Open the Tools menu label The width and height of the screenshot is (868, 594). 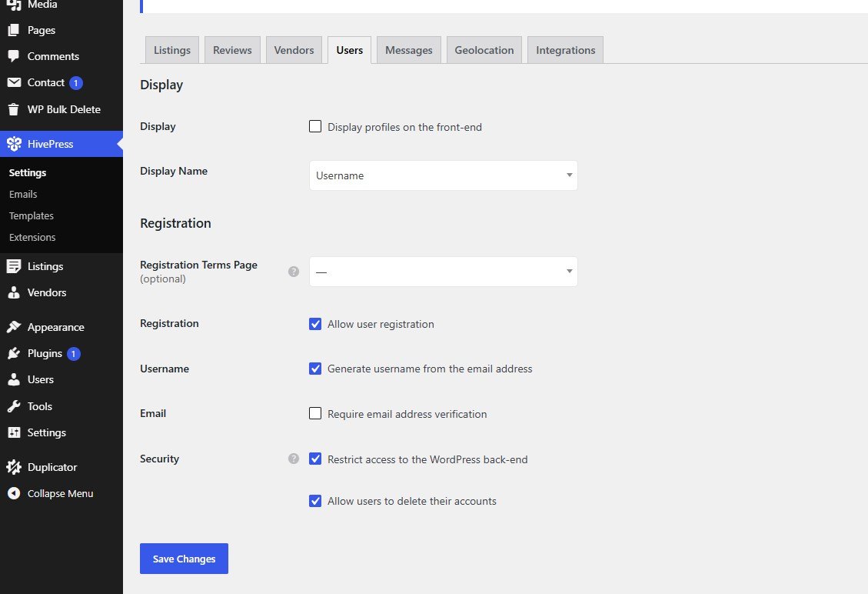pos(40,407)
